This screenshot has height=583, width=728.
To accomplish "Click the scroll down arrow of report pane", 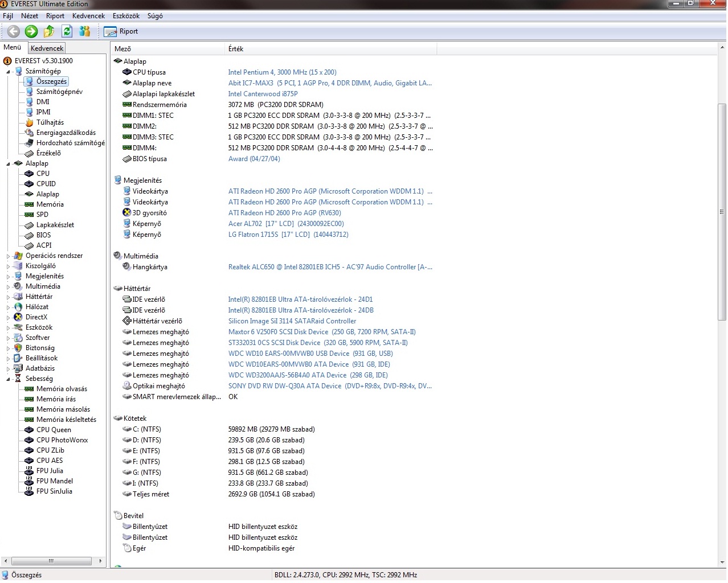I will click(x=722, y=563).
